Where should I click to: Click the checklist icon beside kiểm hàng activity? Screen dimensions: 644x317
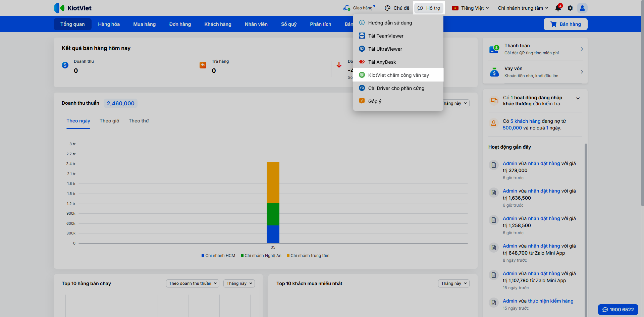[x=494, y=303]
